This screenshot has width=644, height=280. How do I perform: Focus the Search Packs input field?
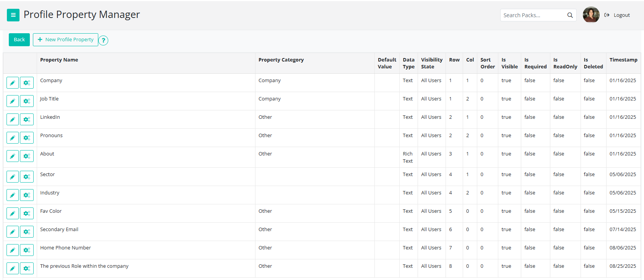coord(533,15)
